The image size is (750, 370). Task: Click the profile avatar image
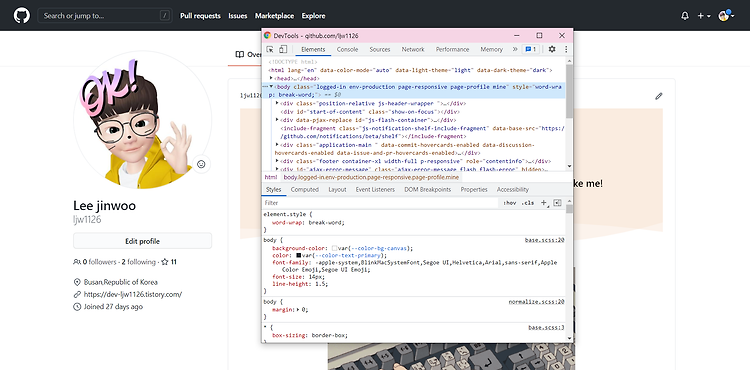pos(142,120)
